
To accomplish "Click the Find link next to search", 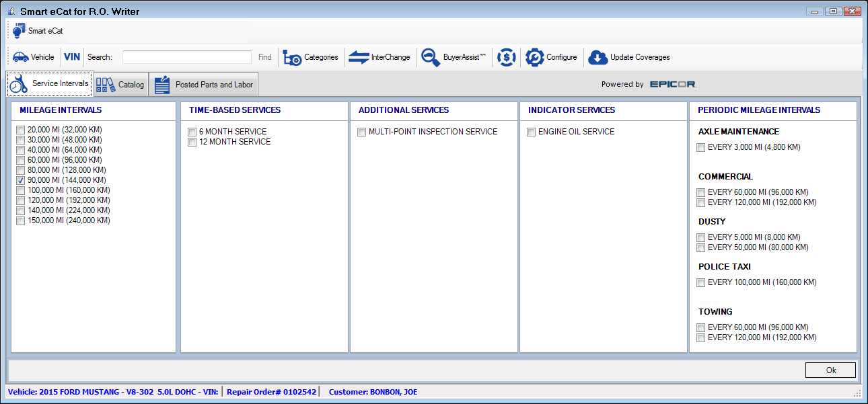I will 264,57.
